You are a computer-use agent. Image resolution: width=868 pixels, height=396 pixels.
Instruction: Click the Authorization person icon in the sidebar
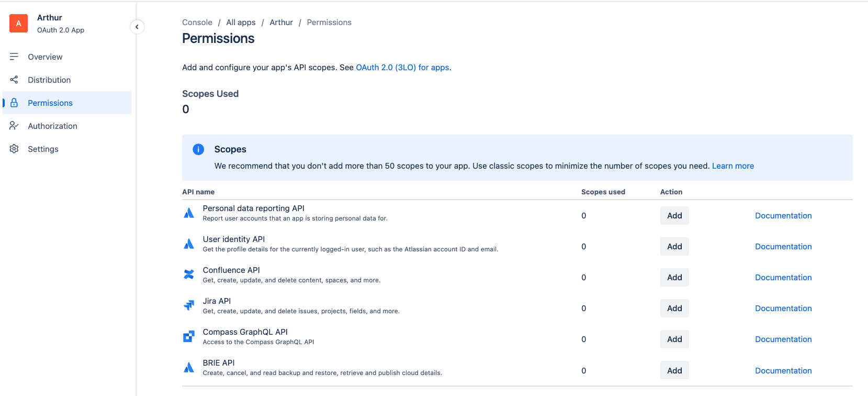coord(14,126)
